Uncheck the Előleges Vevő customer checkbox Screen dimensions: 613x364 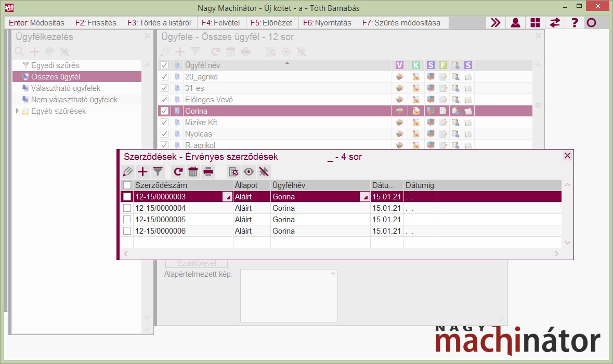[x=165, y=99]
